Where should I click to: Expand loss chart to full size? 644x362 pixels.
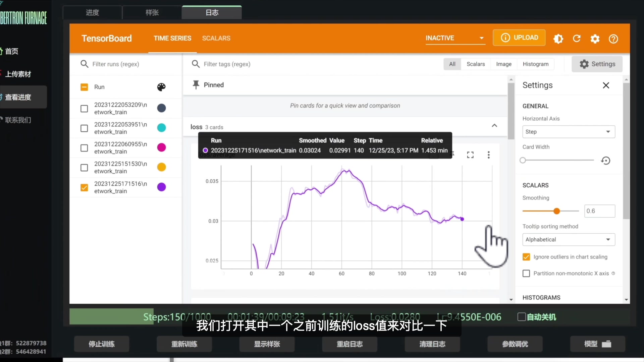pyautogui.click(x=470, y=155)
